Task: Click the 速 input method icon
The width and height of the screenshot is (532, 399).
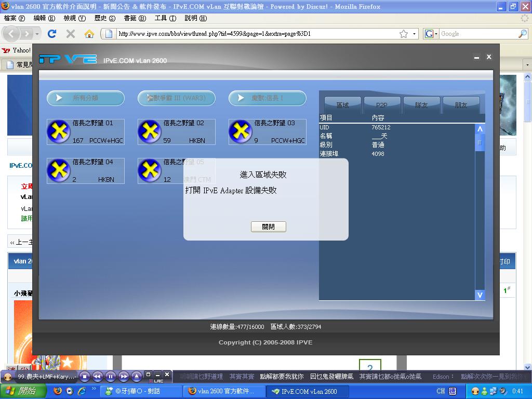Action: [x=453, y=391]
